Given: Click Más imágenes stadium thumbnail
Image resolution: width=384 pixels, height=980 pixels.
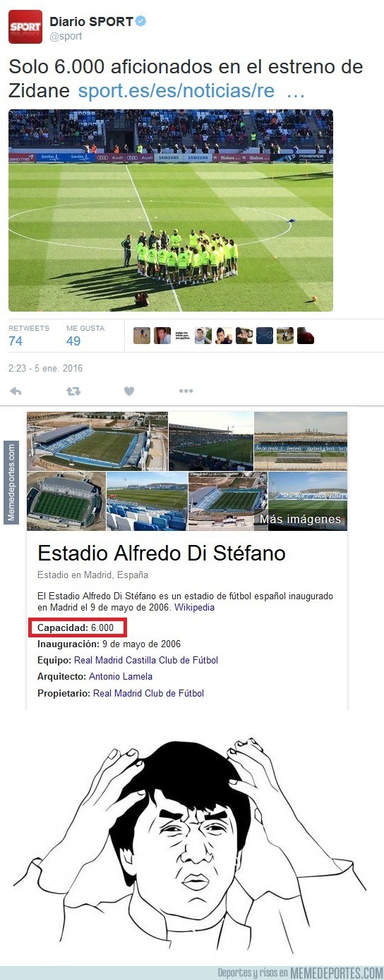Looking at the screenshot, I should [x=308, y=501].
